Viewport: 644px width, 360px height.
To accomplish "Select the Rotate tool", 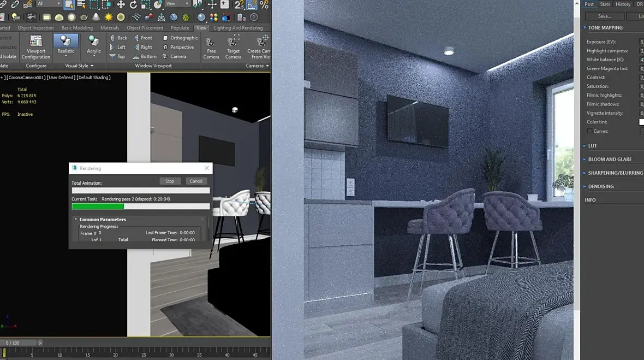I will (133, 4).
